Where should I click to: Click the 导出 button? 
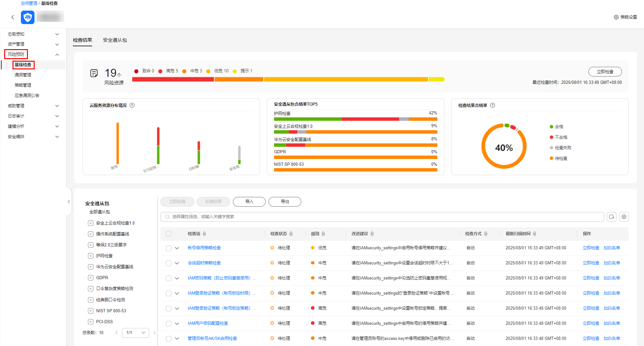click(x=285, y=201)
